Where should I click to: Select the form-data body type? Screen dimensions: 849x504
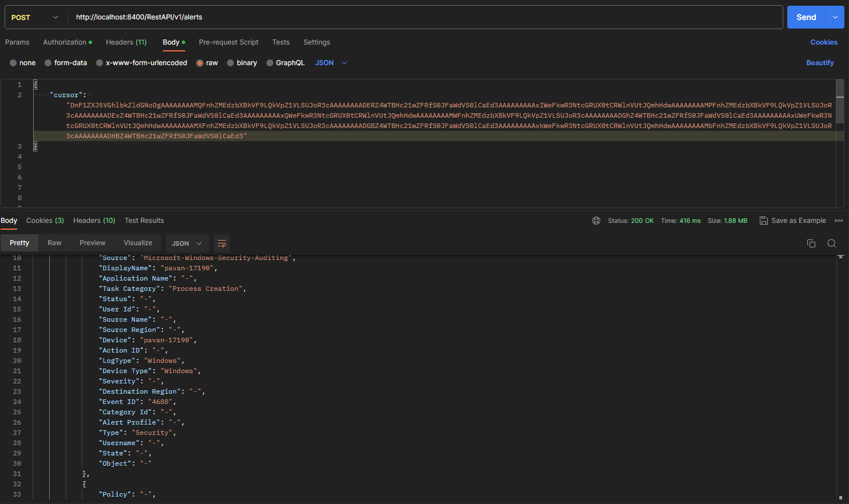click(65, 63)
